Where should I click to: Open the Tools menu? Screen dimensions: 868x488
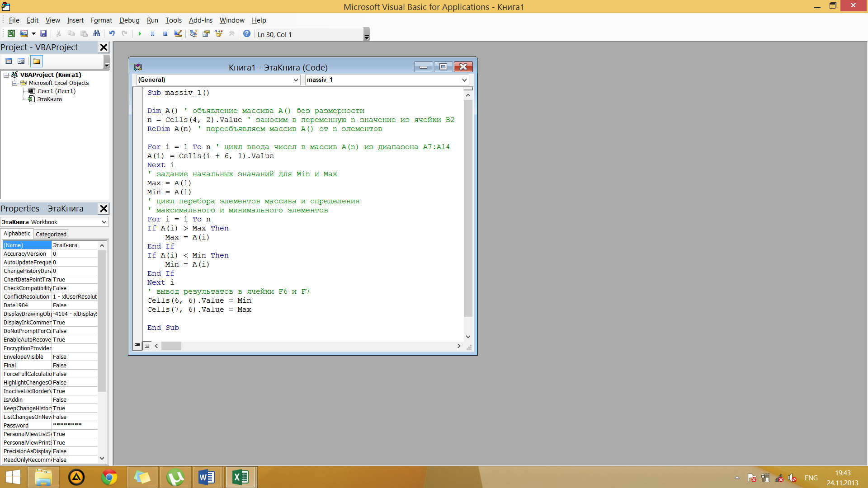(x=173, y=20)
